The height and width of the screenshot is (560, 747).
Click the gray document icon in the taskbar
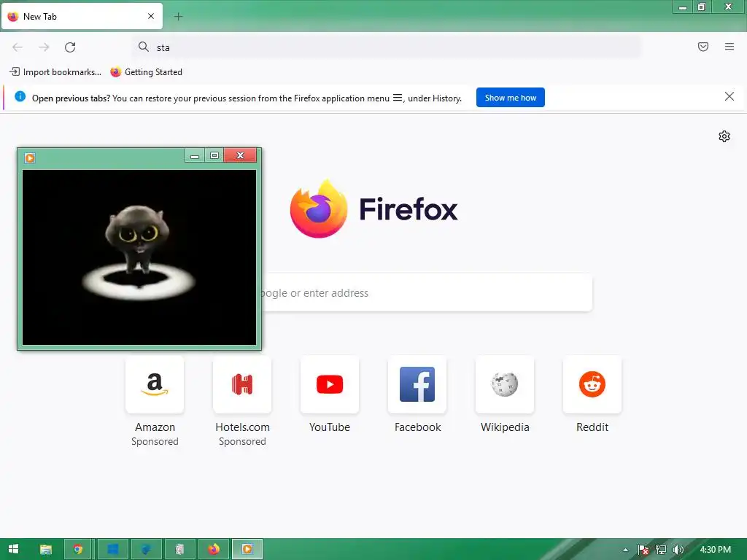click(179, 549)
